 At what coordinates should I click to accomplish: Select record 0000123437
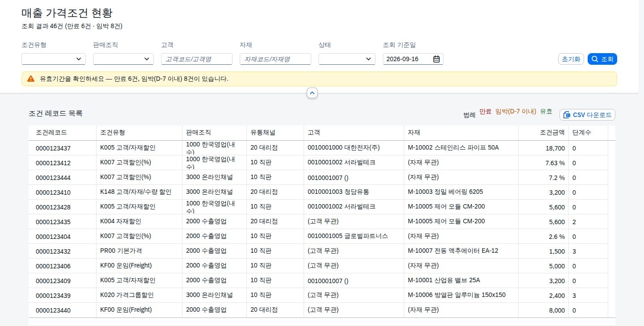click(53, 148)
